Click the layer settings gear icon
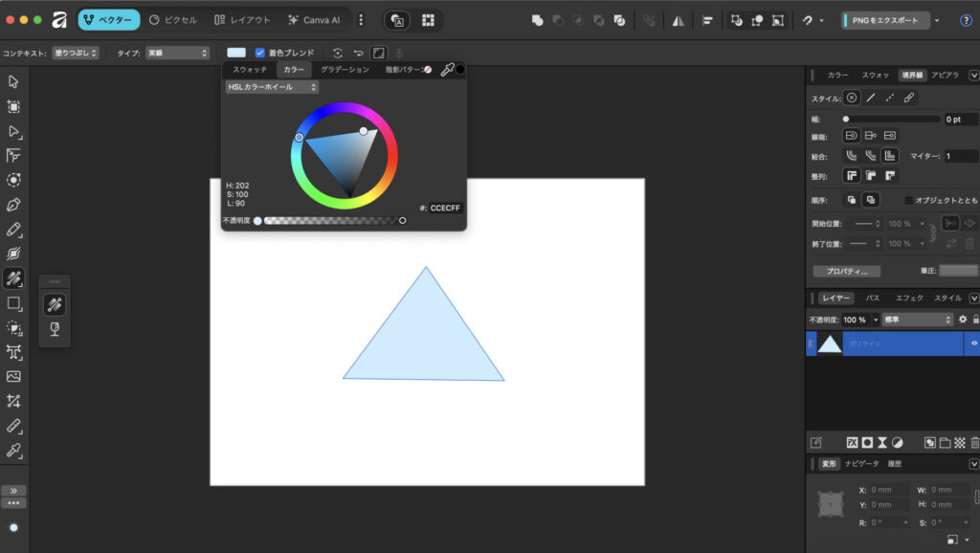 tap(963, 320)
